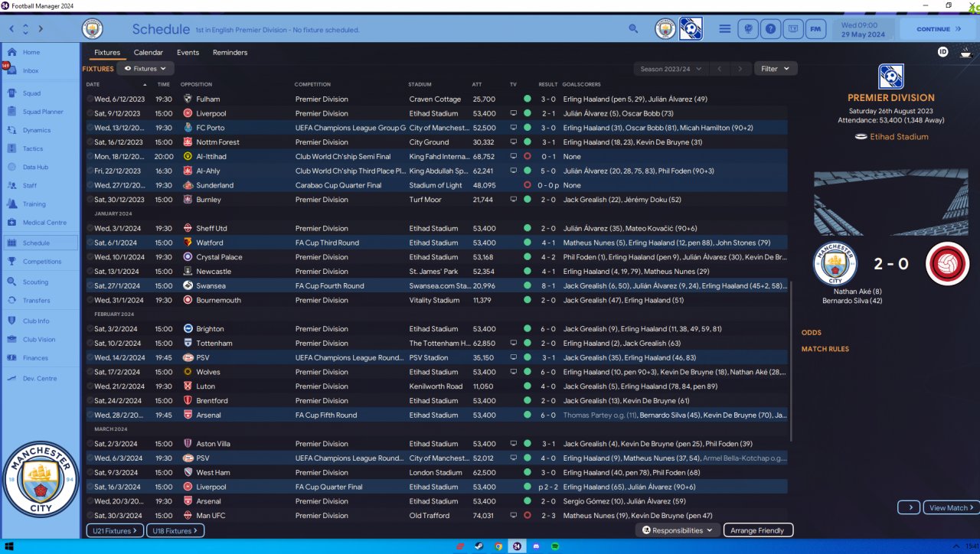This screenshot has height=554, width=980.
Task: Open Spotify from the taskbar
Action: tap(555, 546)
